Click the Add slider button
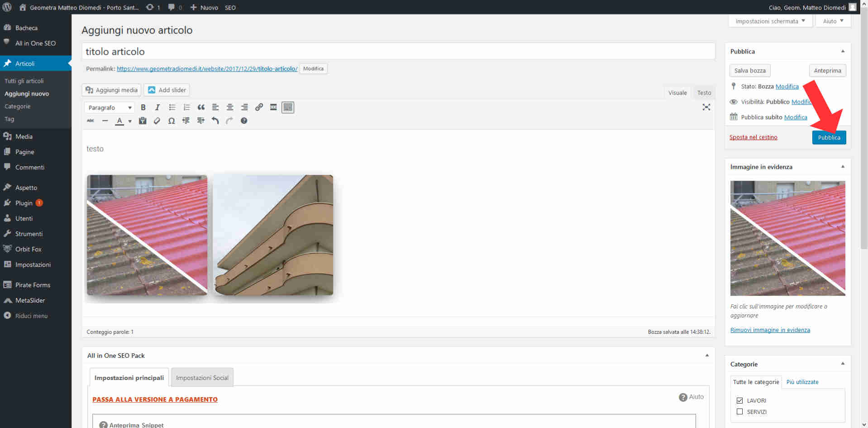The height and width of the screenshot is (428, 868). point(167,90)
